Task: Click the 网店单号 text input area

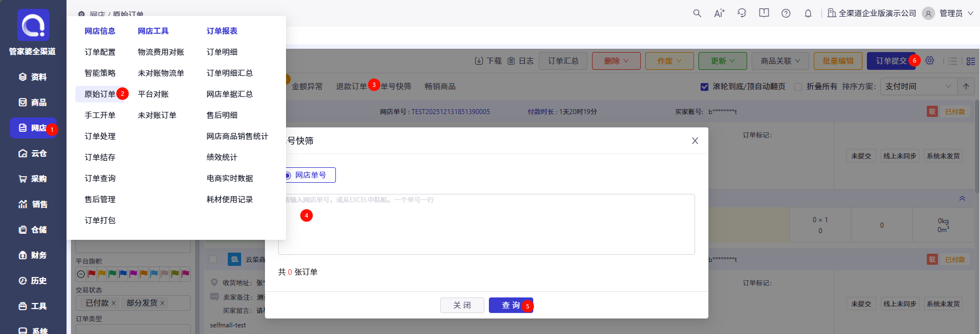Action: [x=487, y=224]
